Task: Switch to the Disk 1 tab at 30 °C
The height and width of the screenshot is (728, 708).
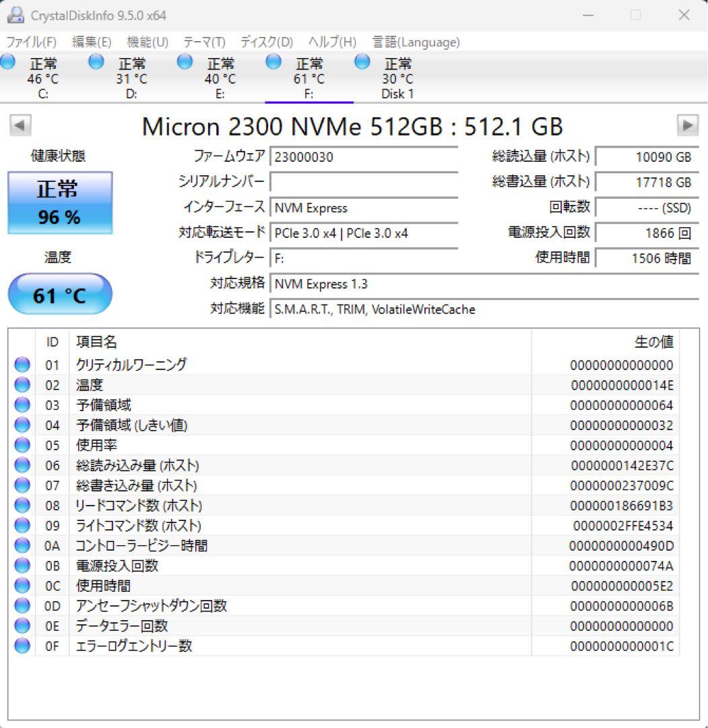Action: click(397, 78)
